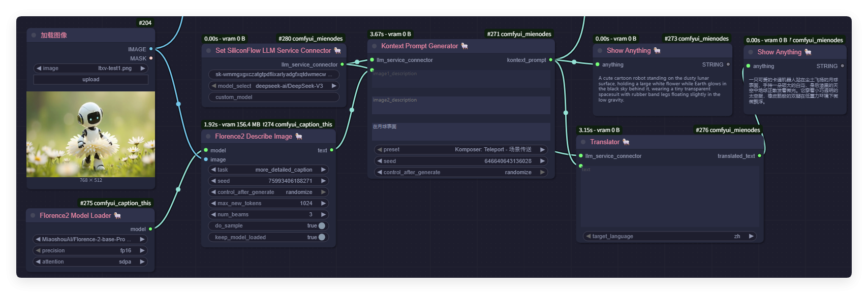Click the #204 node ID badge

coord(145,23)
